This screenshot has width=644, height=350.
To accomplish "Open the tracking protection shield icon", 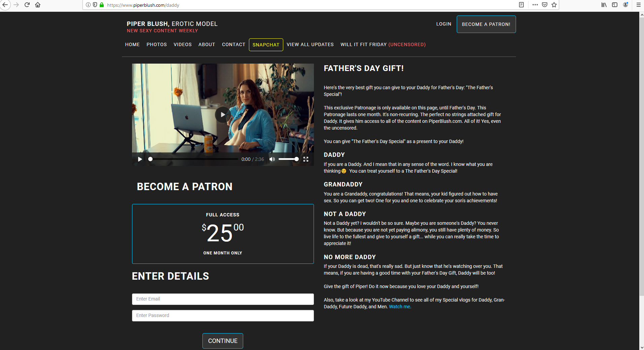I will pos(95,5).
